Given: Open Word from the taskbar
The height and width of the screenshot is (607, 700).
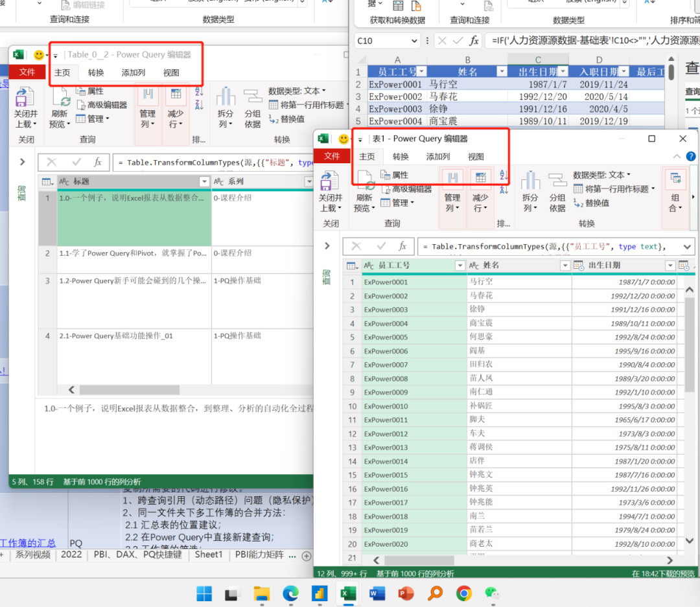Looking at the screenshot, I should coord(377,593).
